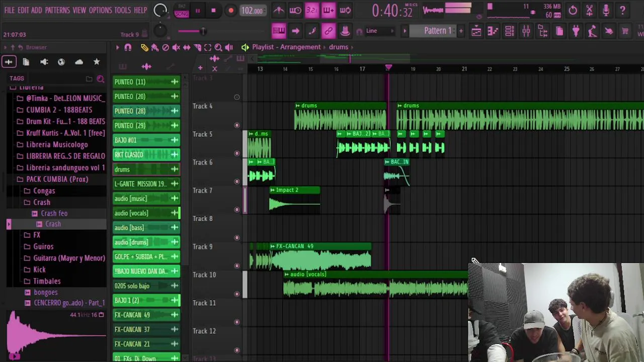Select the delete tool in Playlist toolbar
The width and height of the screenshot is (644, 362).
166,47
